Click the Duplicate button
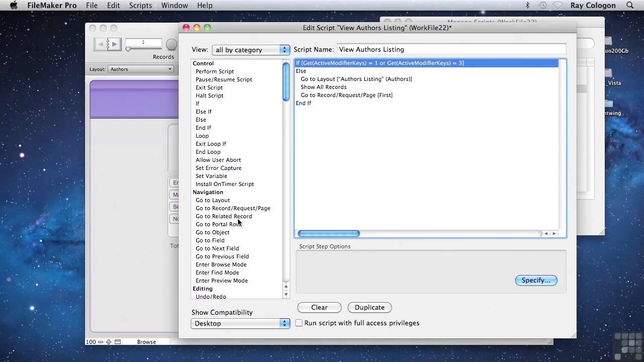This screenshot has width=644, height=362. coord(370,307)
